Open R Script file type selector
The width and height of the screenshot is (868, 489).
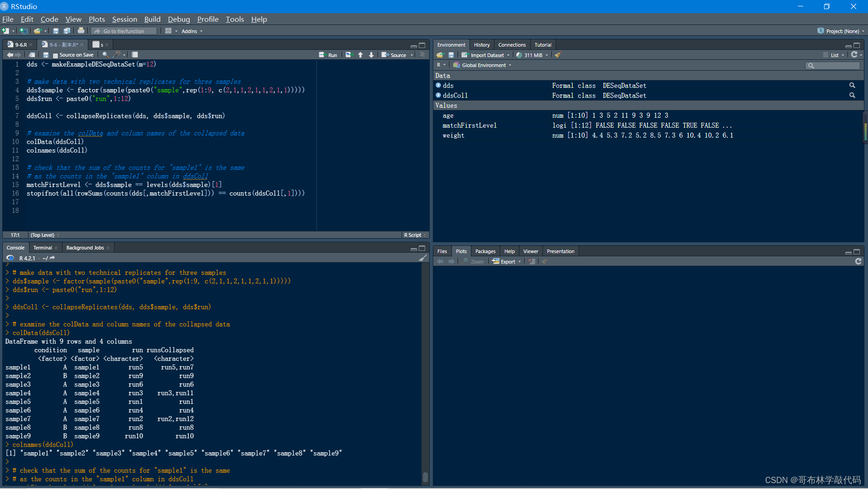click(415, 235)
